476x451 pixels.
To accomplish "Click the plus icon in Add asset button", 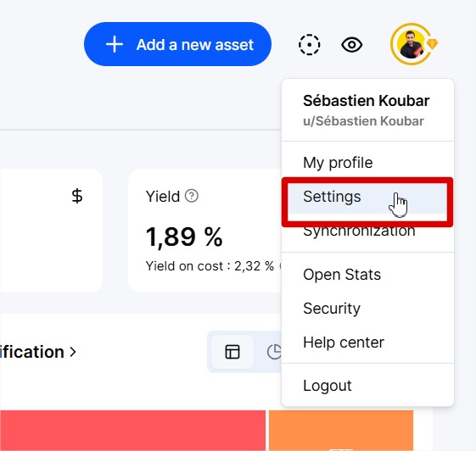I will coord(115,44).
